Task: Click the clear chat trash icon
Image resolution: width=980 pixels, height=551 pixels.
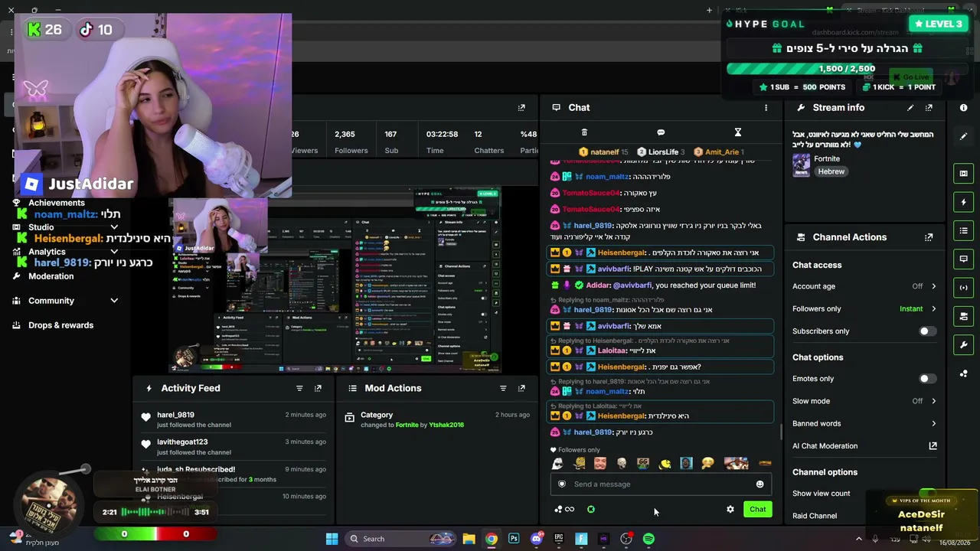Action: [x=584, y=132]
